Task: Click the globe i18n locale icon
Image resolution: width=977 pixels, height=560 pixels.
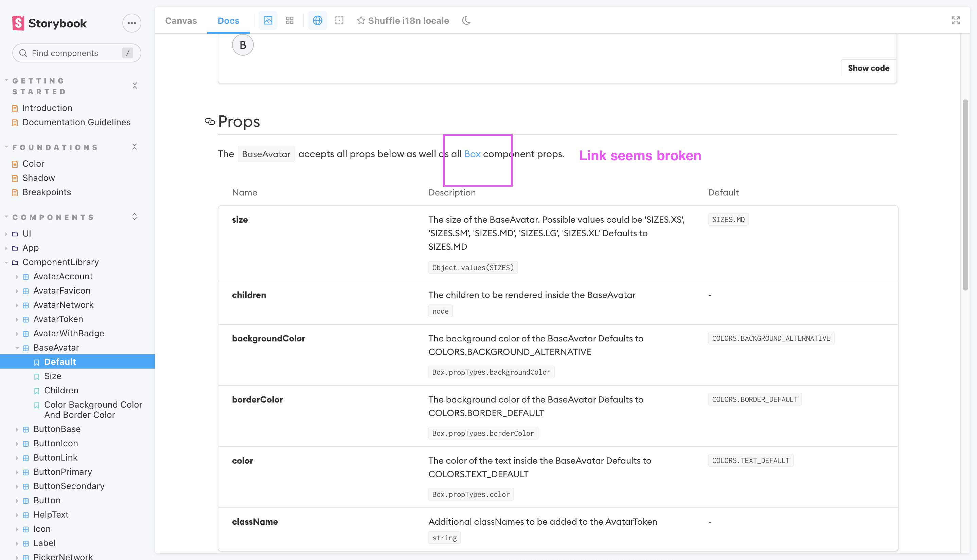Action: [x=317, y=20]
